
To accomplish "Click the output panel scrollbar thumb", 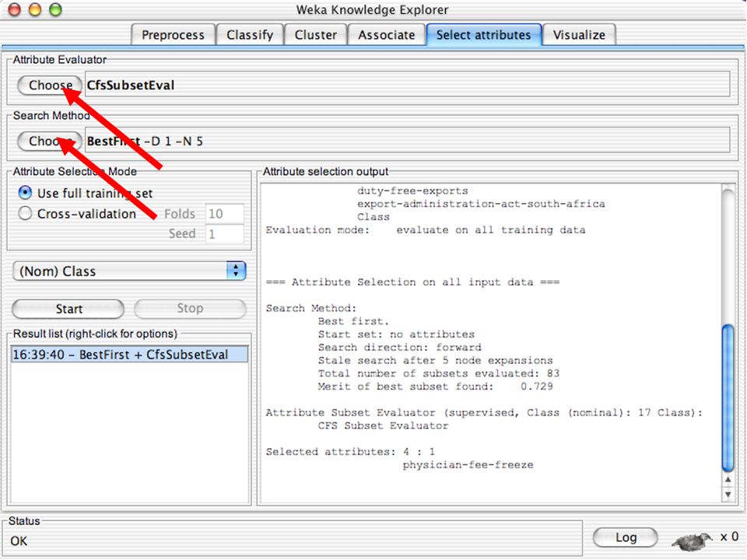I will click(728, 397).
